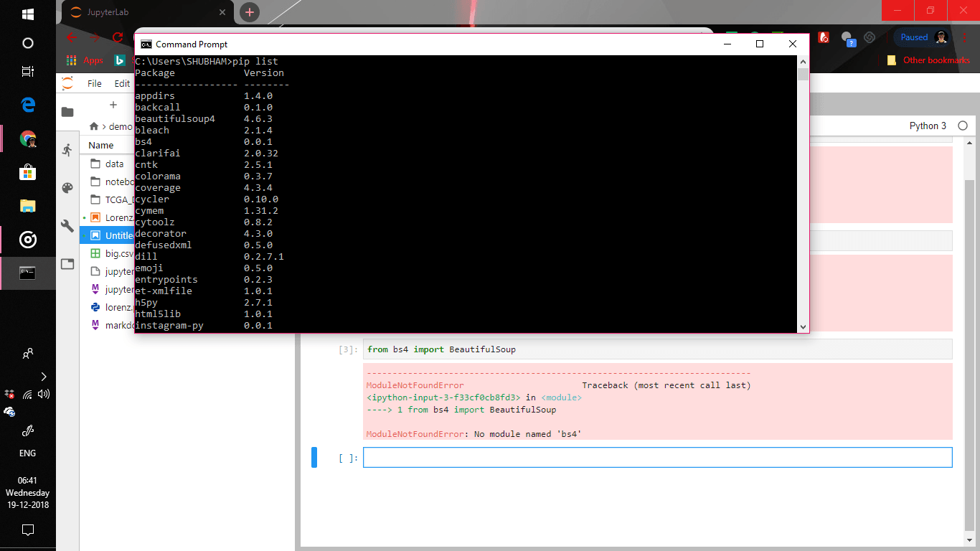The image size is (980, 551).
Task: Open a new browser tab
Action: 249,12
